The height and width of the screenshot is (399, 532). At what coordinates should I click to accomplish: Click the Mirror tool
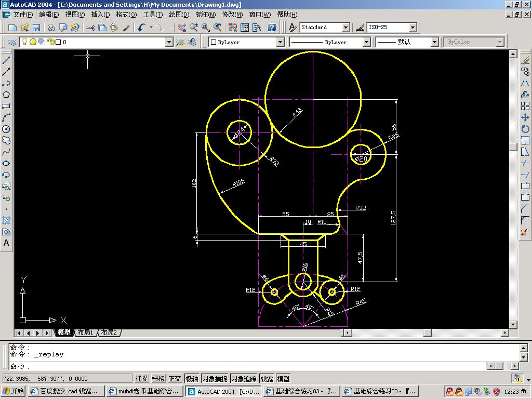(525, 83)
